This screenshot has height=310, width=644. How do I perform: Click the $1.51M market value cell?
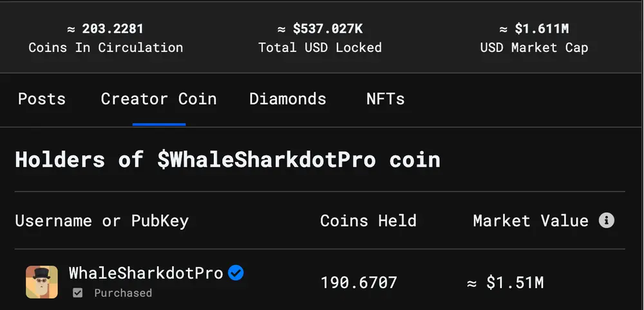click(506, 282)
